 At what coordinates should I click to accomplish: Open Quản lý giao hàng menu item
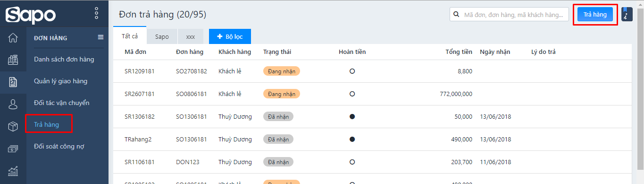61,81
